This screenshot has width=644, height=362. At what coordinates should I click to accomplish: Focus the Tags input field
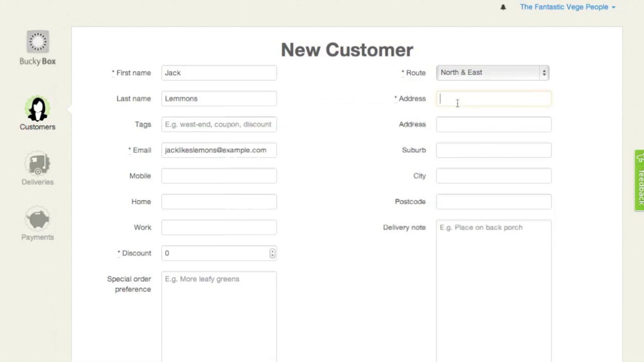click(219, 124)
